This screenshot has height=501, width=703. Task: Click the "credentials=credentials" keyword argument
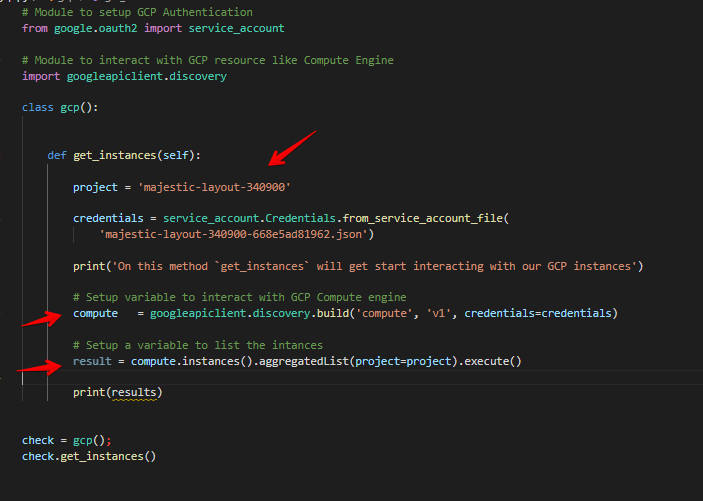(538, 313)
